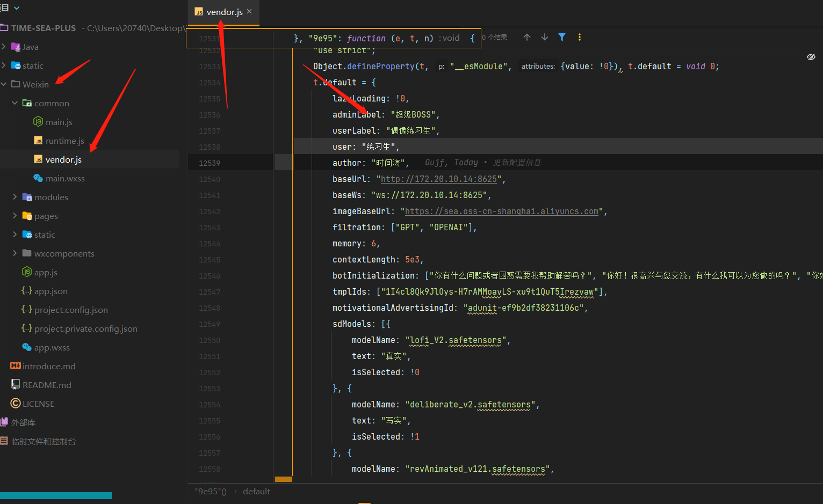Click default in the breadcrumb bar
The width and height of the screenshot is (823, 504).
(256, 491)
